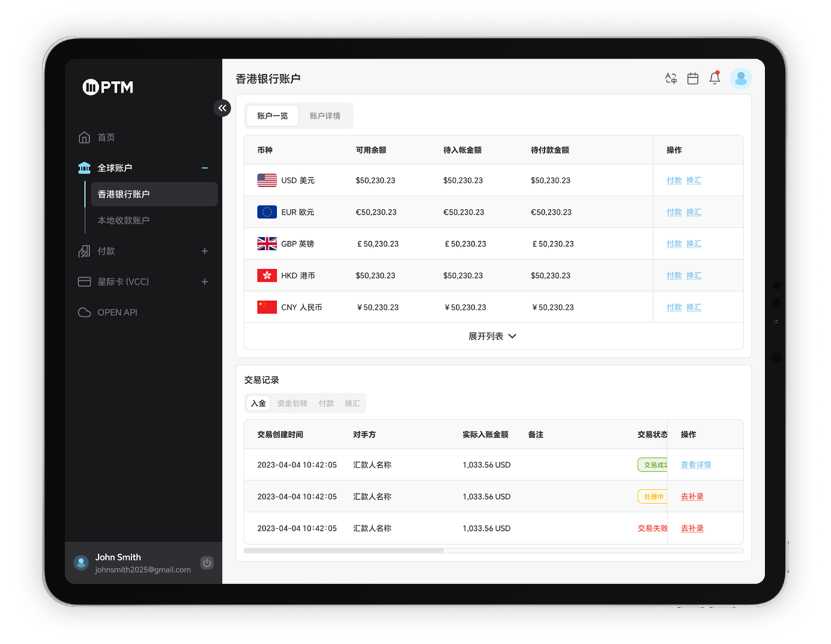Open the 资金划转 transaction filter tab
This screenshot has width=831, height=644.
click(x=293, y=403)
